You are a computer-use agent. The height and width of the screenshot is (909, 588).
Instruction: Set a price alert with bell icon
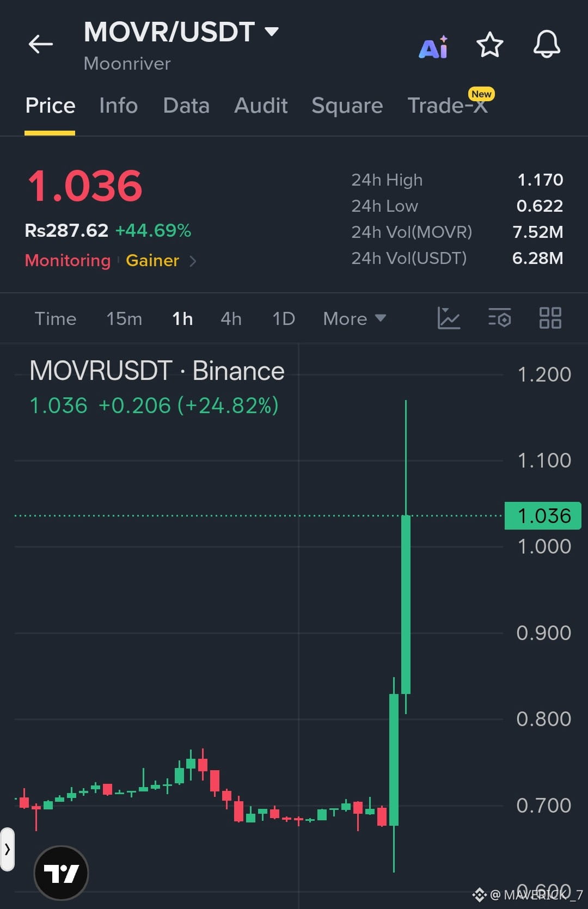tap(547, 44)
